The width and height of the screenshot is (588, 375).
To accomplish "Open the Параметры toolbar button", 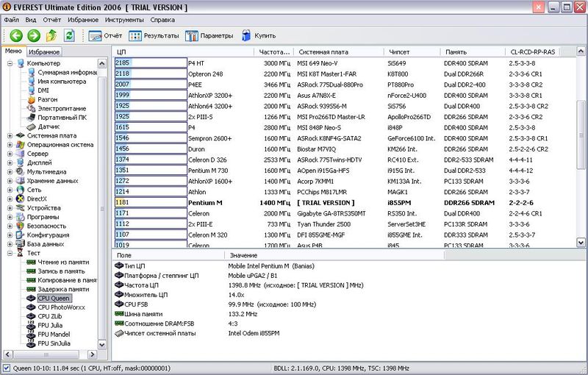I will (x=209, y=35).
